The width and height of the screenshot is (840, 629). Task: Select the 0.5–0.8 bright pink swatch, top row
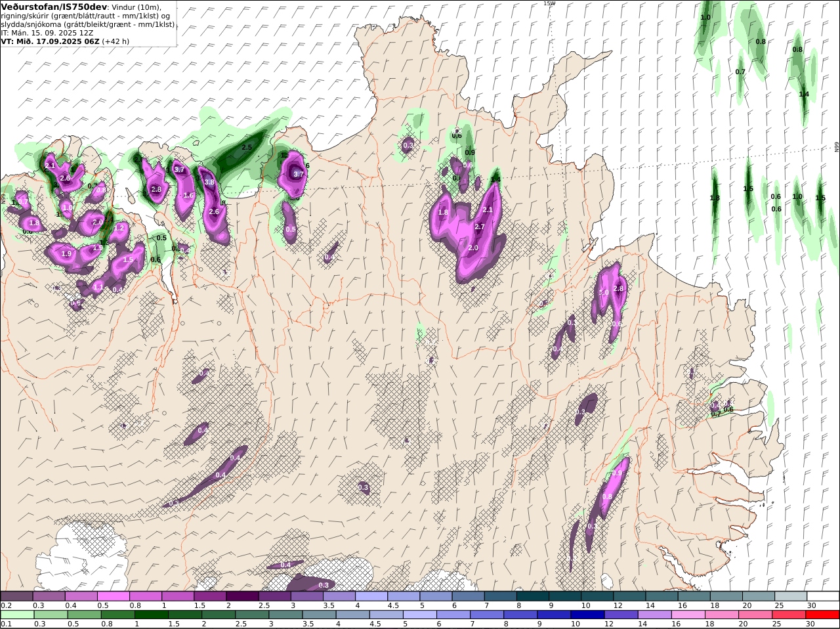tap(113, 596)
